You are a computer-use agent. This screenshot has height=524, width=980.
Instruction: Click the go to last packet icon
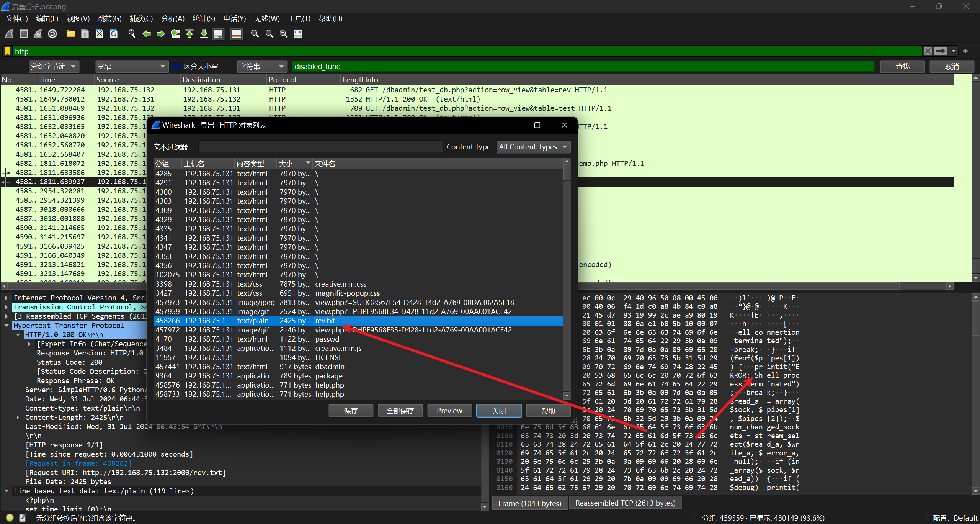204,34
